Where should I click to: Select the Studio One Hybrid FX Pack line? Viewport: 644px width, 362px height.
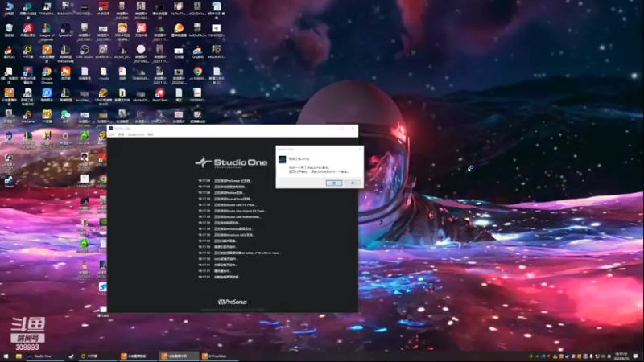click(x=232, y=211)
